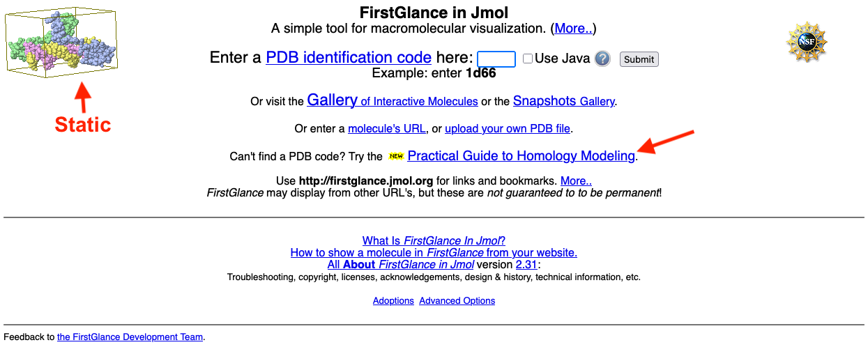868x354 pixels.
Task: Click the help question mark icon
Action: [x=602, y=59]
